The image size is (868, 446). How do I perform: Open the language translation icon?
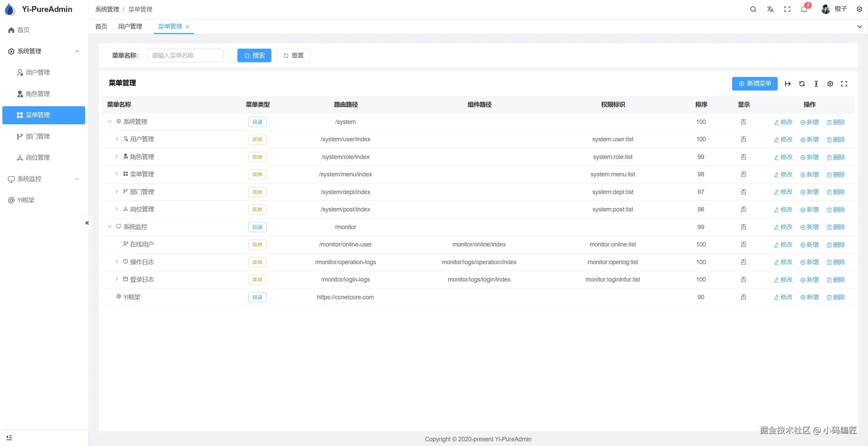tap(770, 9)
